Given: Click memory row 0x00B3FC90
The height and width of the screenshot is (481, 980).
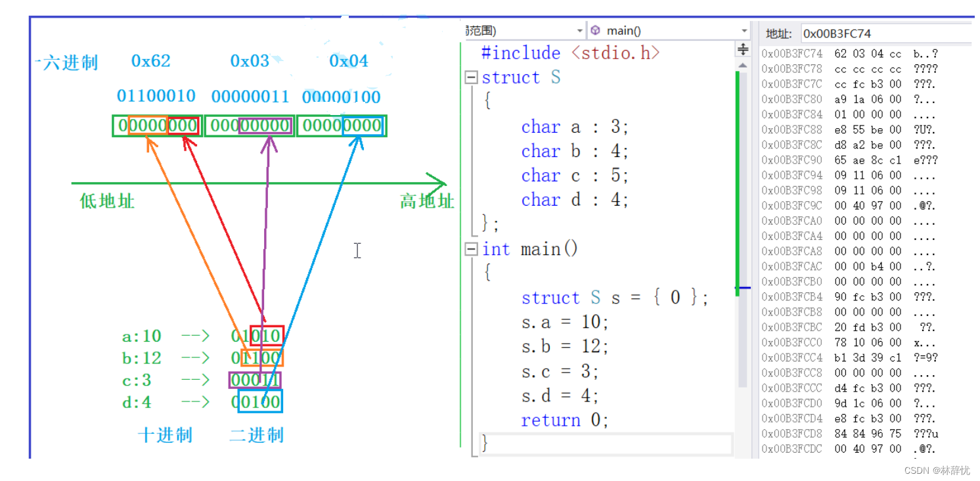Looking at the screenshot, I should point(849,160).
